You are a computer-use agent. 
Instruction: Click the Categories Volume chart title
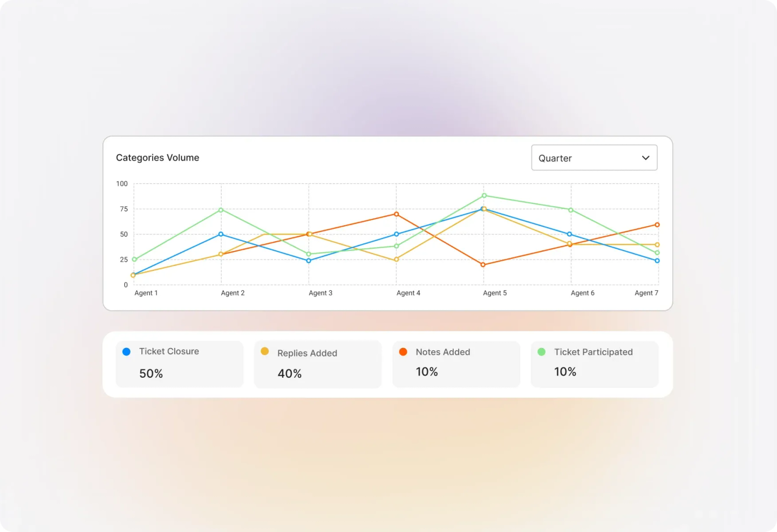point(158,158)
